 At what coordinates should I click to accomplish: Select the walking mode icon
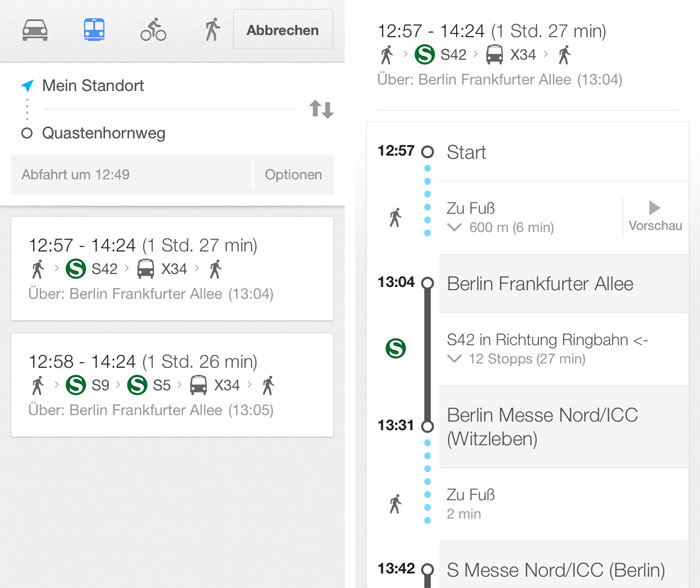[212, 29]
